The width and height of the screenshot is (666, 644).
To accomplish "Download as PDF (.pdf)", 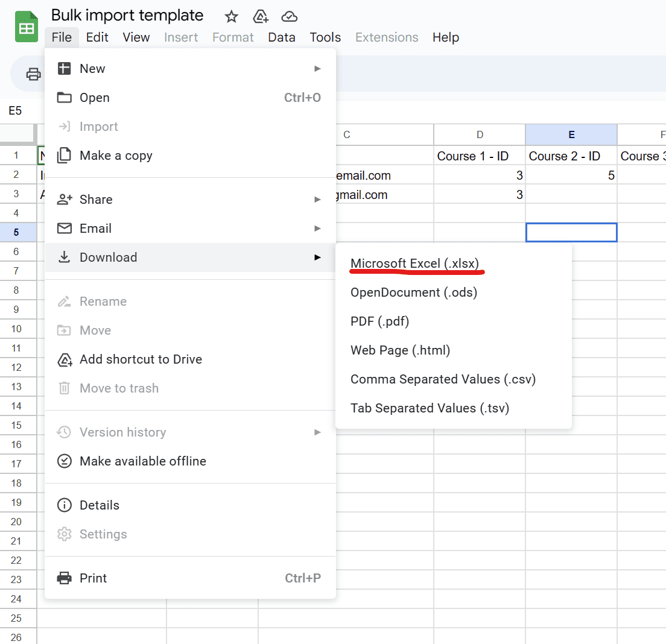I will tap(453, 321).
